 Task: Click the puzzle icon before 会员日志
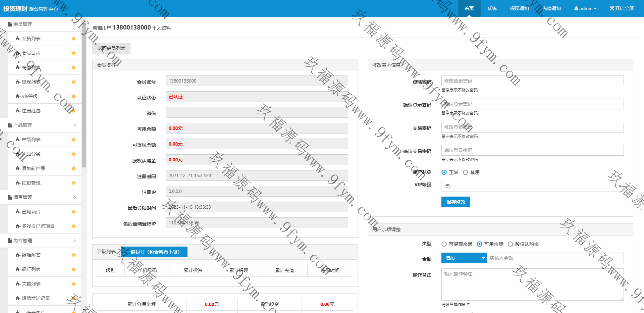click(x=18, y=53)
